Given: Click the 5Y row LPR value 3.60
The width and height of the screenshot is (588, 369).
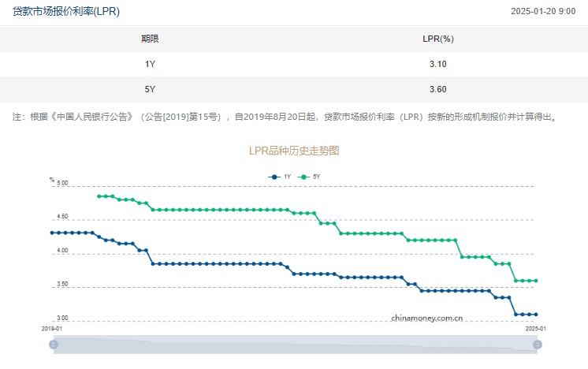Looking at the screenshot, I should (438, 89).
